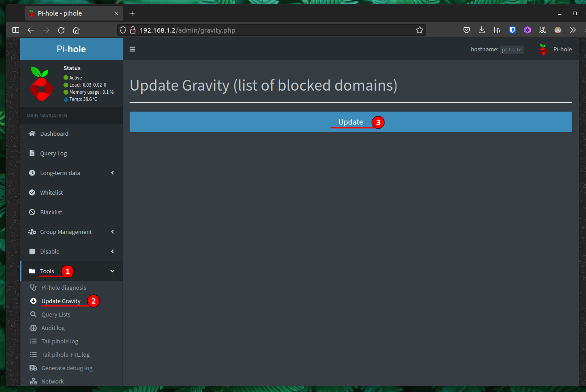The width and height of the screenshot is (586, 392).
Task: Open the Tail pihole.log entry
Action: coord(60,341)
